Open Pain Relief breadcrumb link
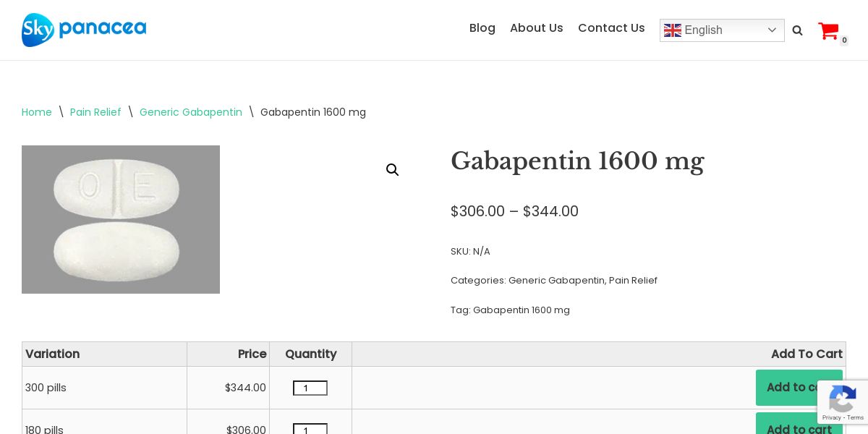This screenshot has height=434, width=868. 95,112
